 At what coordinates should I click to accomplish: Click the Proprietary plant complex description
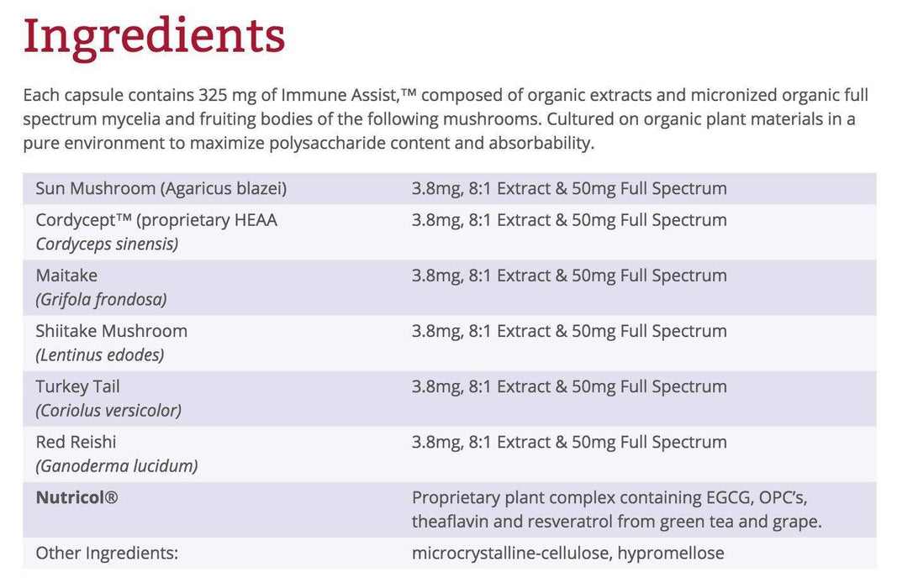(616, 509)
